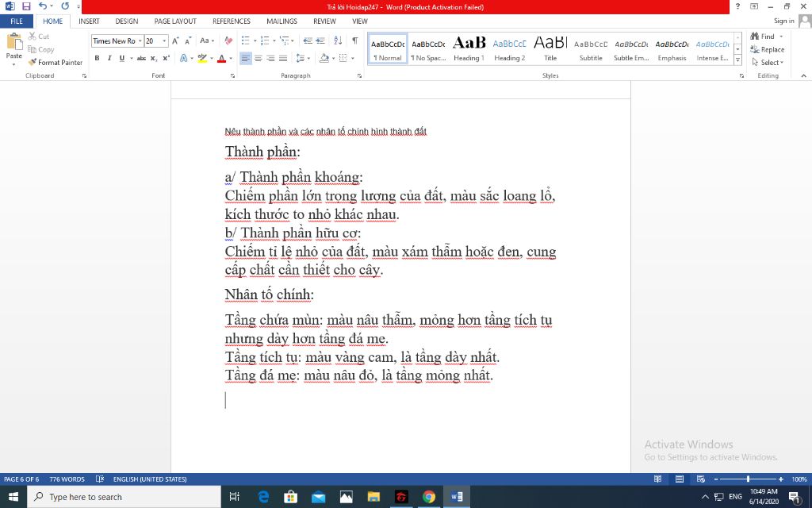The image size is (812, 508).
Task: Switch to the INSERT tab
Action: pos(89,21)
